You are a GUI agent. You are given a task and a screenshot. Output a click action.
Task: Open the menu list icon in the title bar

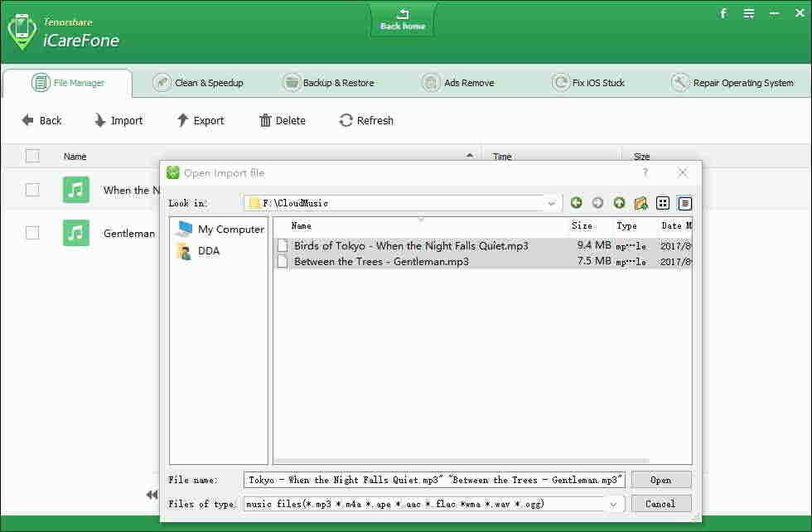[749, 13]
